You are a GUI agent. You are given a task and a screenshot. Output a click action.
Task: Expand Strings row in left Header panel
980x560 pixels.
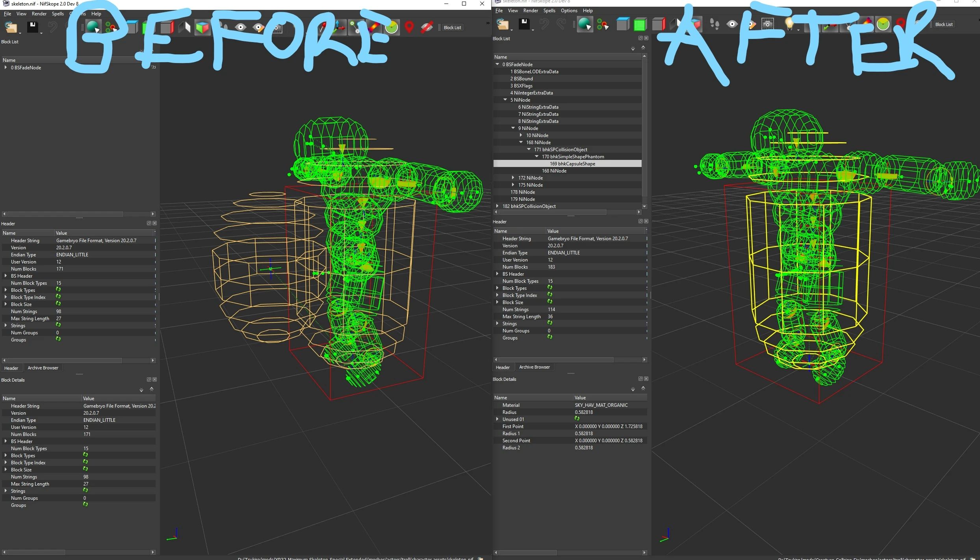click(x=6, y=326)
